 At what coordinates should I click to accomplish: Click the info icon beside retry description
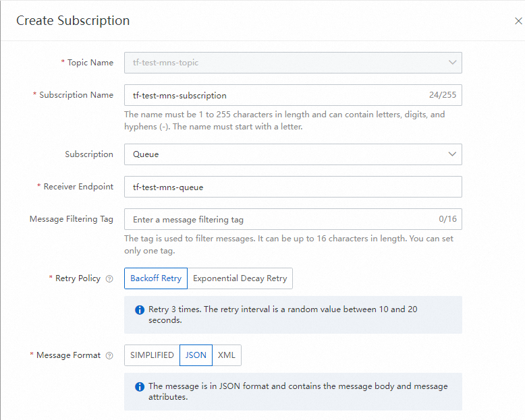140,310
